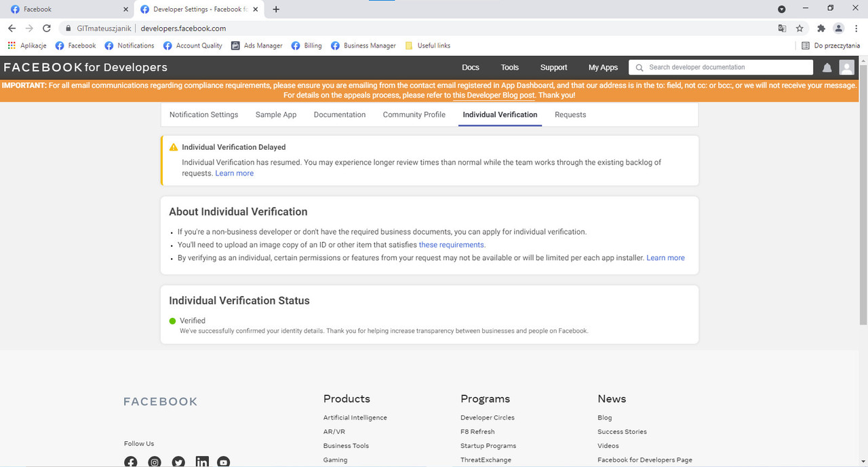868x467 pixels.
Task: Close the Developer Settings tab
Action: pyautogui.click(x=256, y=9)
